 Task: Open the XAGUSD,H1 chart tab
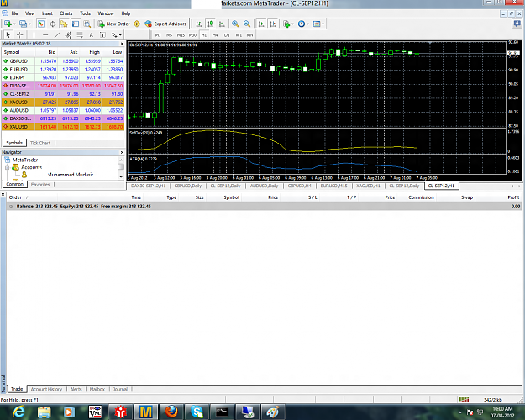pos(368,186)
